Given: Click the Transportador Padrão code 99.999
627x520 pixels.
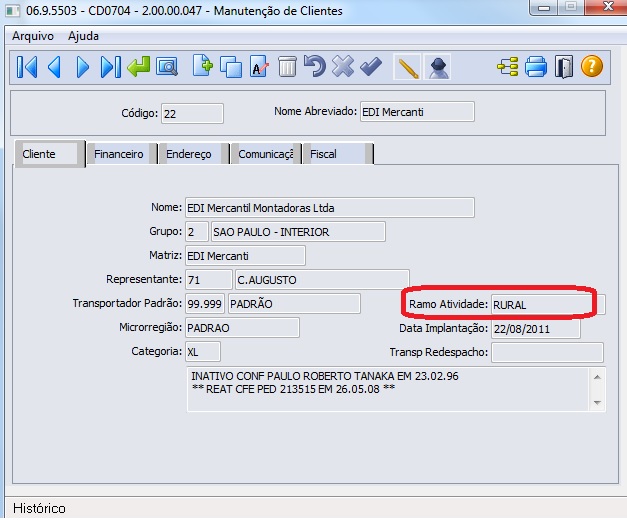Looking at the screenshot, I should (205, 304).
